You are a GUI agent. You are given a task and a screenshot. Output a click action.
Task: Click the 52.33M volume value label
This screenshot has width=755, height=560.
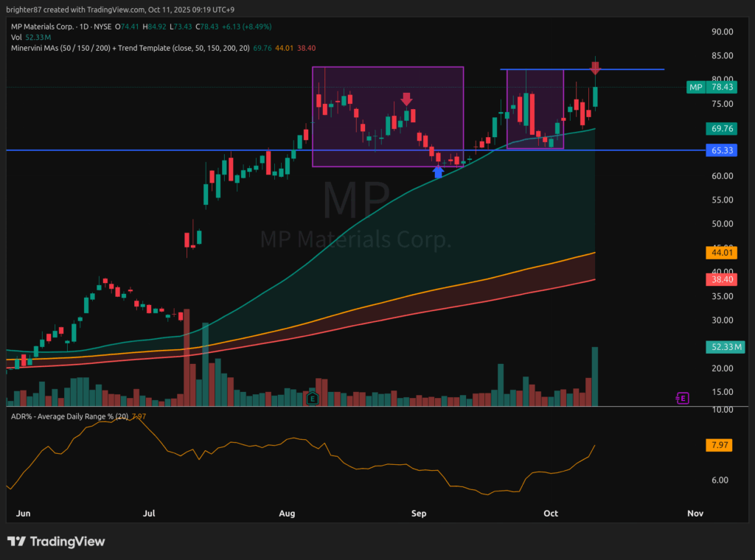click(x=720, y=346)
